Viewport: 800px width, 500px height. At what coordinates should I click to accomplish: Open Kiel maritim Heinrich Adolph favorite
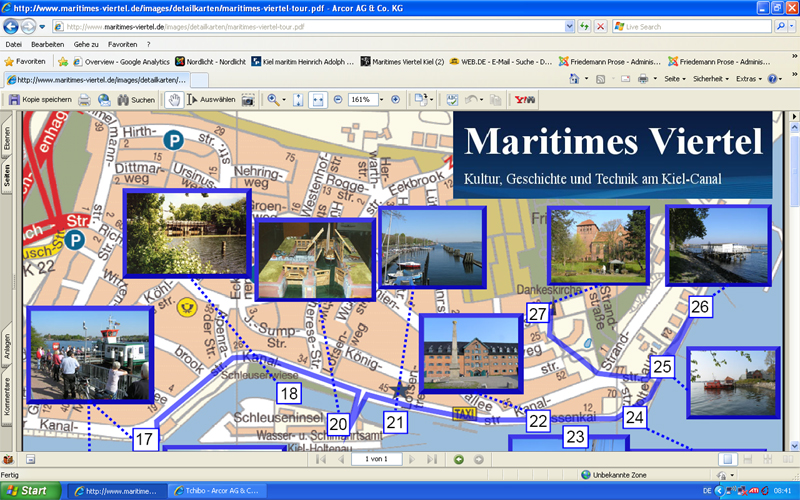click(303, 62)
